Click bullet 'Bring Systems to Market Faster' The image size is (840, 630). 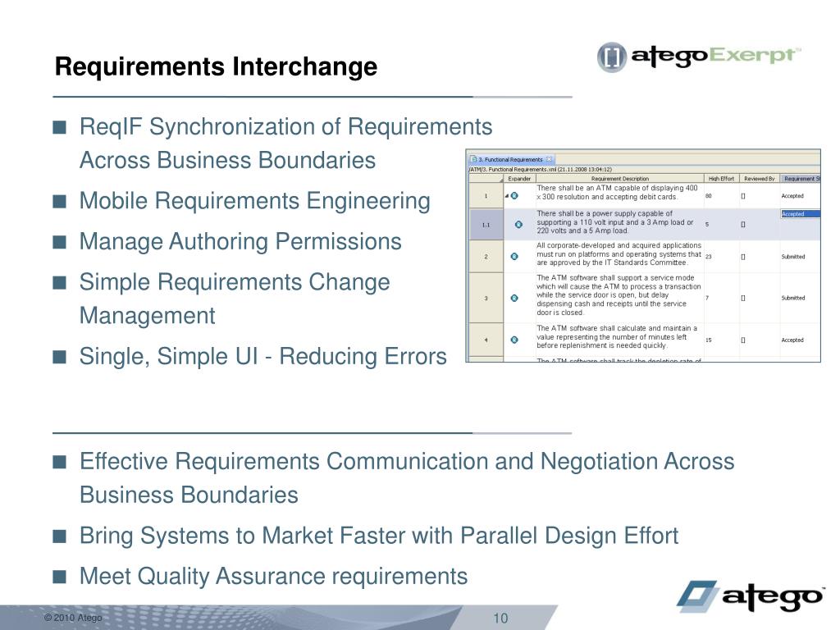pos(379,536)
